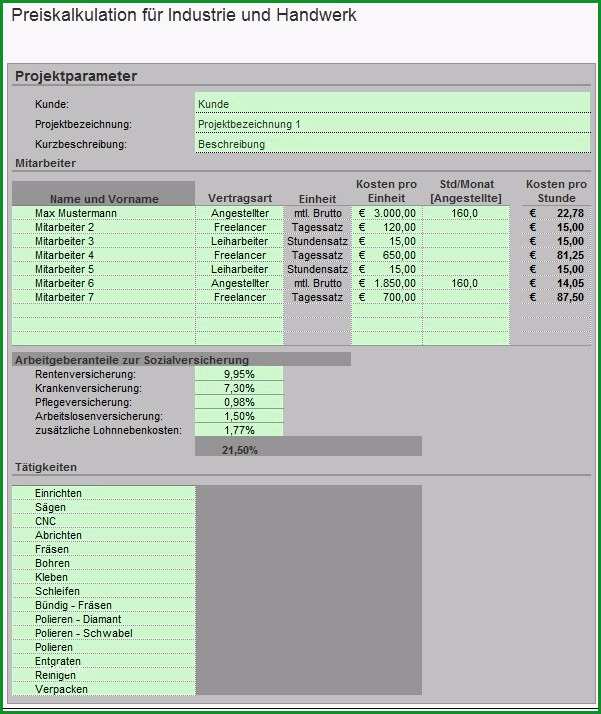
Task: Click the 81,25 hourly cost cell
Action: pos(556,255)
